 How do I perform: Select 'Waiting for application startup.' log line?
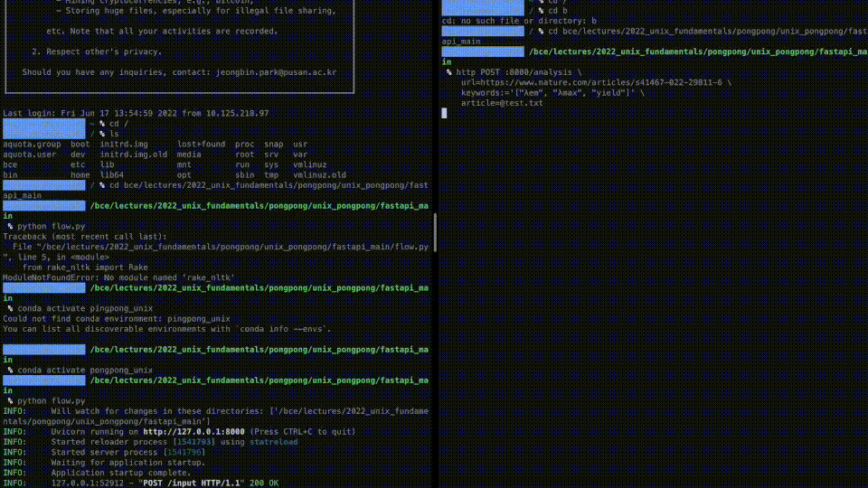point(127,463)
